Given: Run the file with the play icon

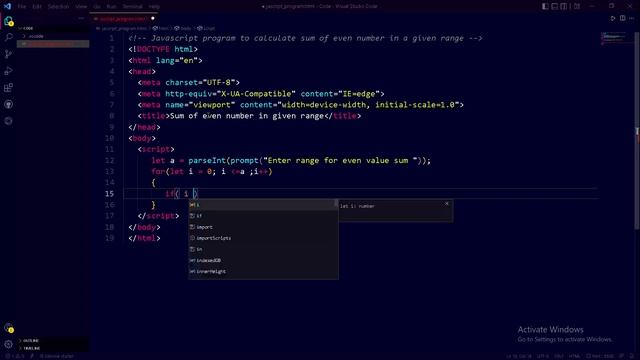Looking at the screenshot, I should [613, 18].
